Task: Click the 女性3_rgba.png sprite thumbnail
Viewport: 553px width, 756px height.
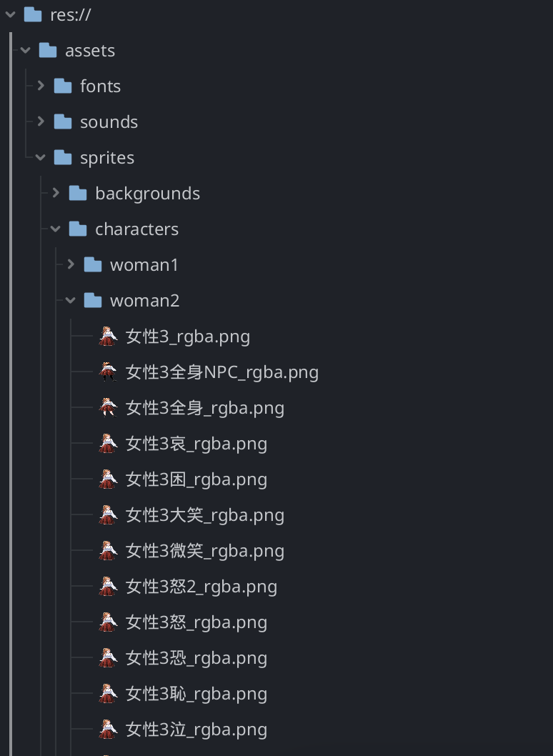Action: (x=108, y=336)
